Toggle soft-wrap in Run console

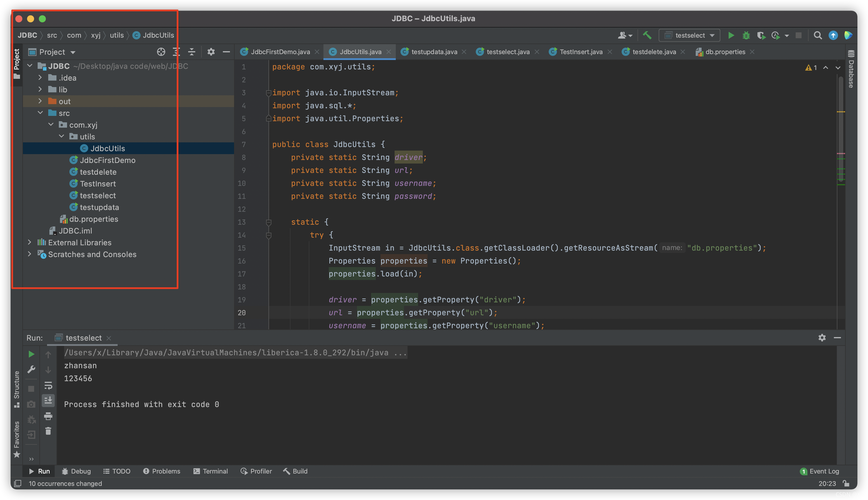(48, 385)
